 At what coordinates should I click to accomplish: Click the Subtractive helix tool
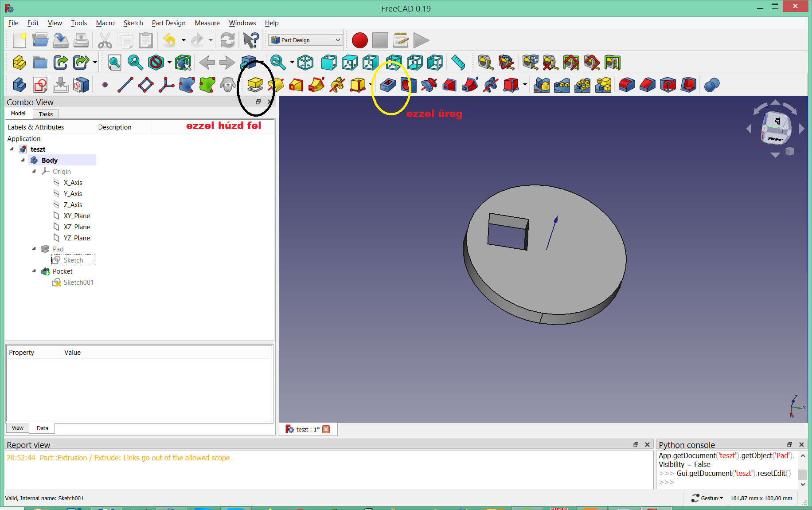[491, 85]
